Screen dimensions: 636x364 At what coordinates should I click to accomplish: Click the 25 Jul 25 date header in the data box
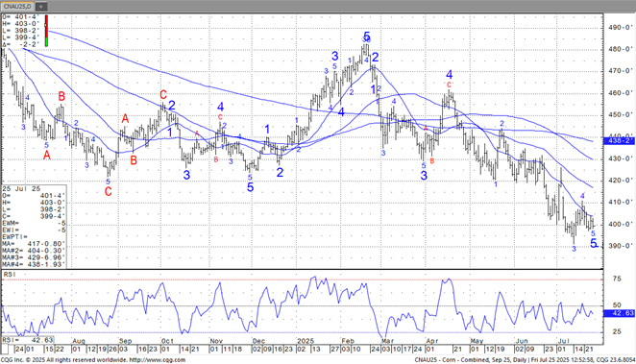(21, 189)
